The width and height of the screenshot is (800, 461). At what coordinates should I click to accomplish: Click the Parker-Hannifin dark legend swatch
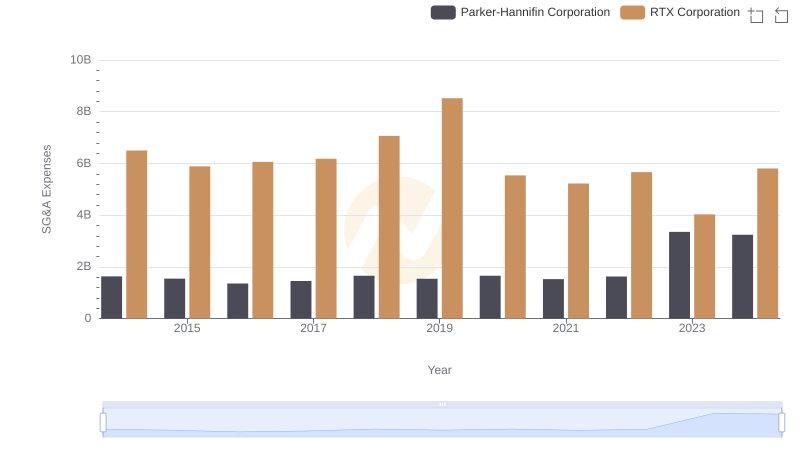pos(443,12)
